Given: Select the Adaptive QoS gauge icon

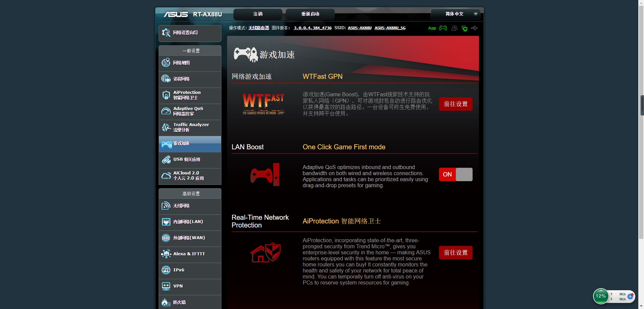Looking at the screenshot, I should [166, 111].
